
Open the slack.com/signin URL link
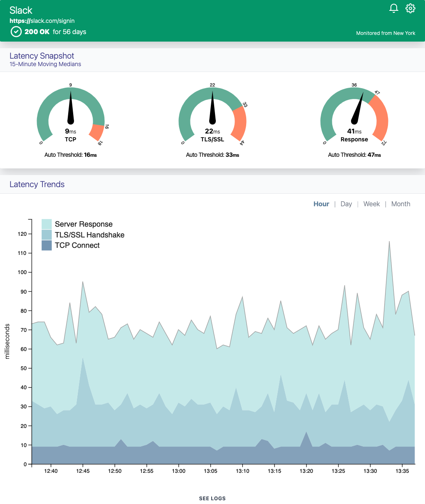(x=42, y=21)
